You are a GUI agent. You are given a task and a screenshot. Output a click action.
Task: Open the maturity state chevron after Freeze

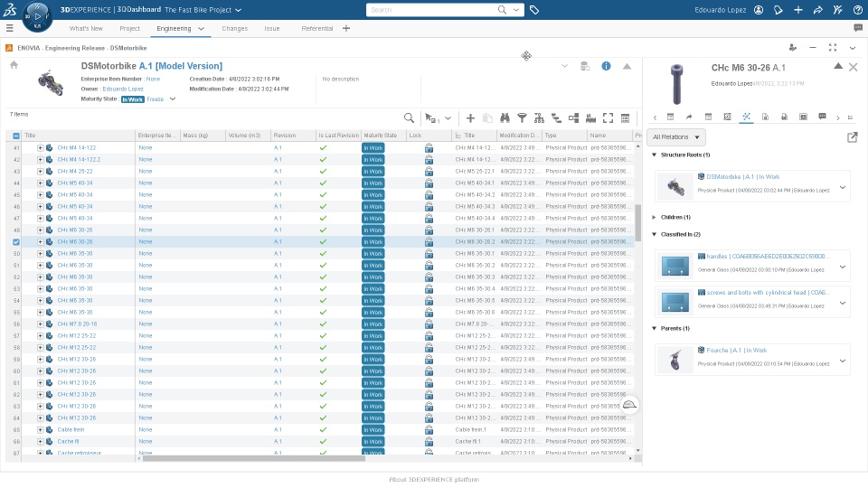(x=173, y=99)
